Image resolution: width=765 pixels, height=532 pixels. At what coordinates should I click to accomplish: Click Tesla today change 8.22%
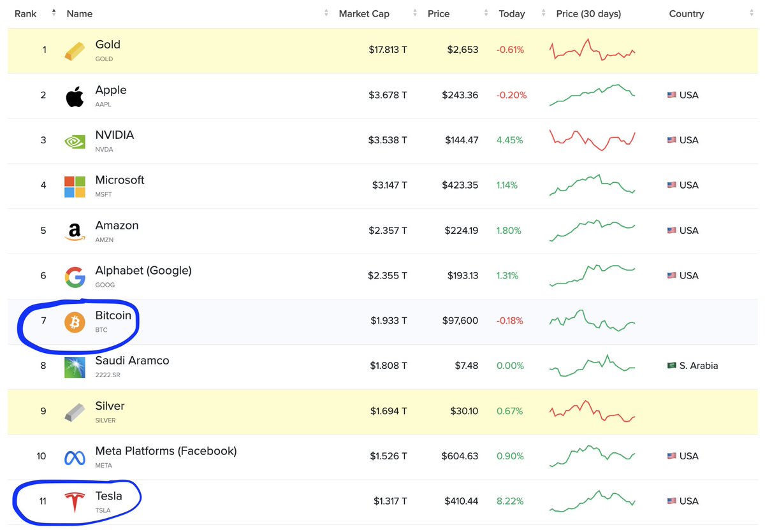[510, 501]
